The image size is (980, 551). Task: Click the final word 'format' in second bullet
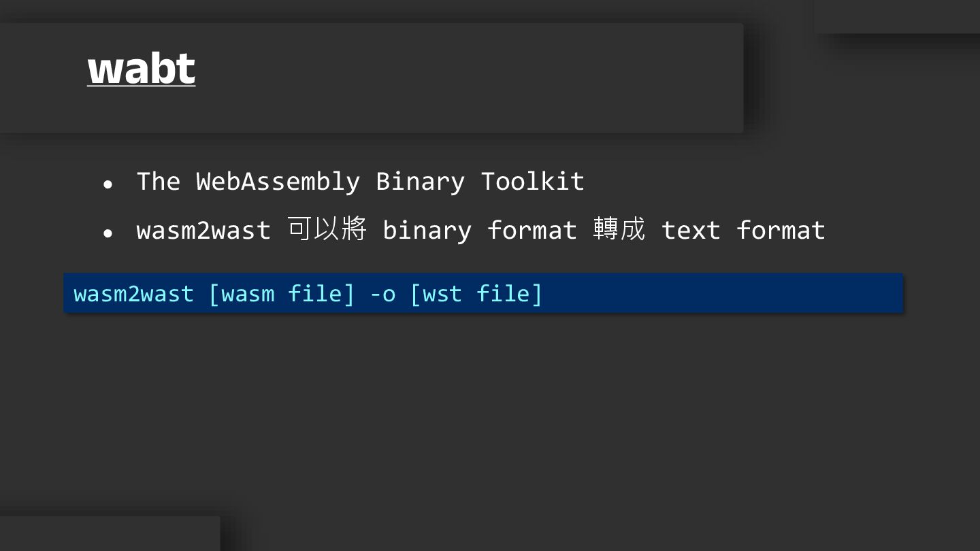tap(781, 231)
